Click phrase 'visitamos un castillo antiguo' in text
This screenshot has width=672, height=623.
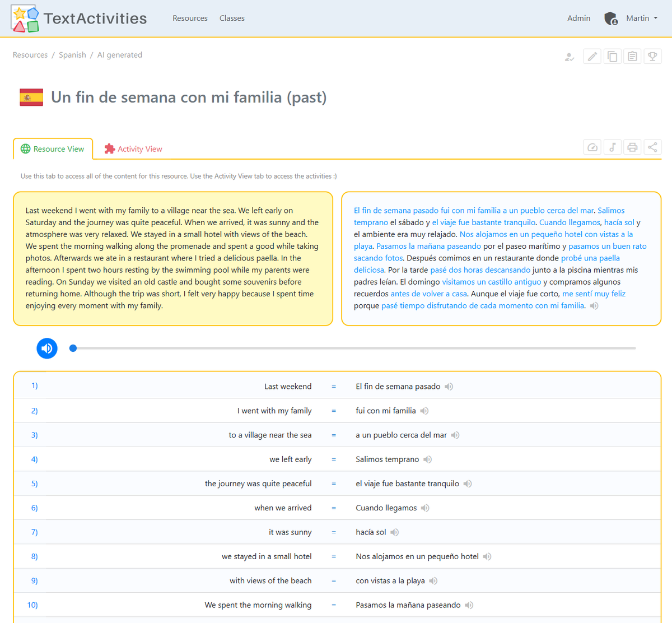tap(492, 282)
